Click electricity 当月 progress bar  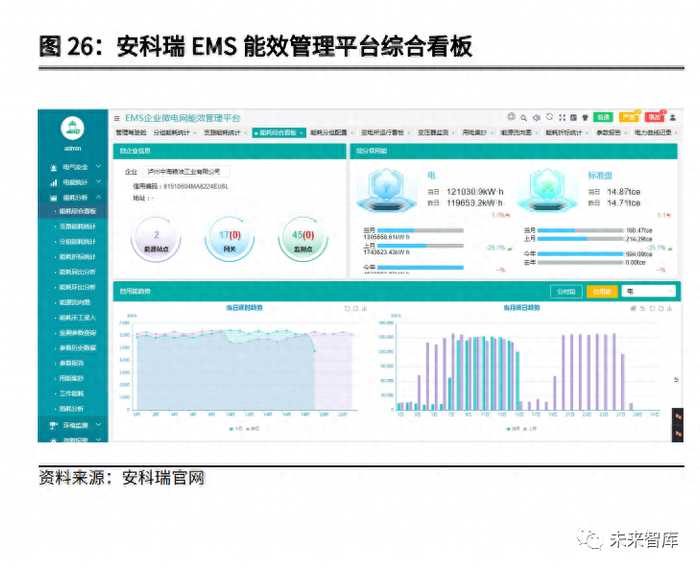pos(420,231)
